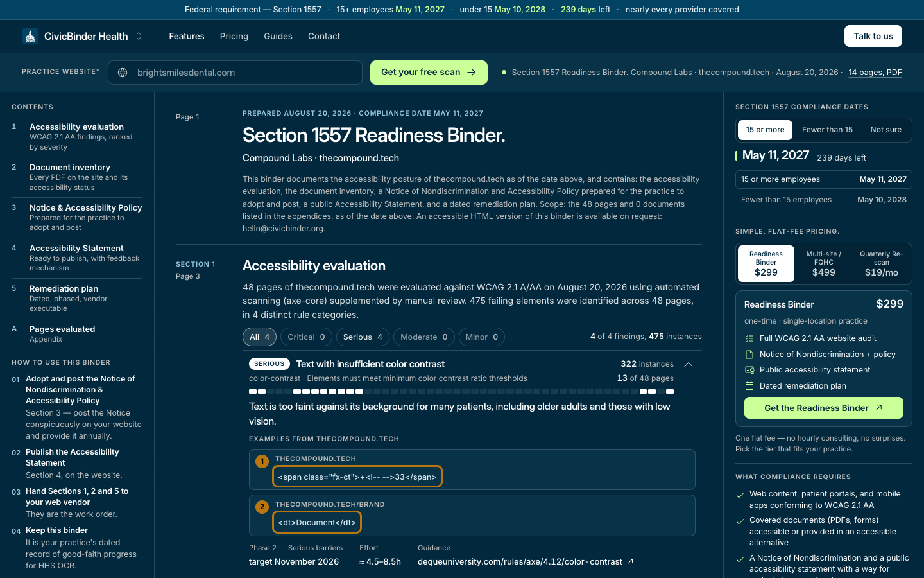924x578 pixels.
Task: Click the SERIOUS severity badge
Action: coord(269,364)
